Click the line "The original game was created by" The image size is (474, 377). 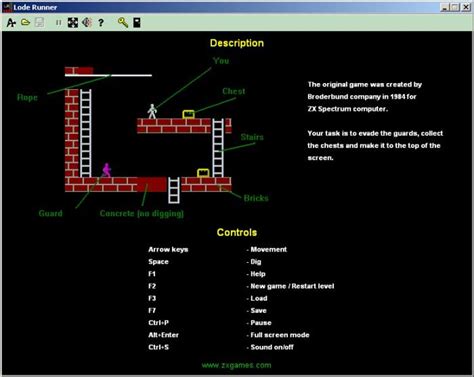pos(365,84)
